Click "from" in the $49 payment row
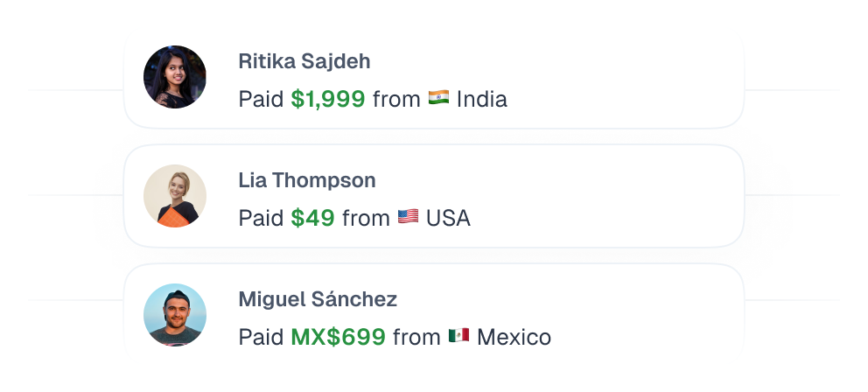Image resolution: width=868 pixels, height=392 pixels. (366, 219)
